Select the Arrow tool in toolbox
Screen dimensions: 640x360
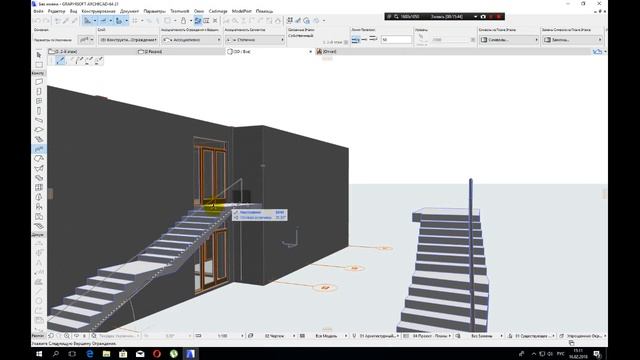[x=39, y=55]
